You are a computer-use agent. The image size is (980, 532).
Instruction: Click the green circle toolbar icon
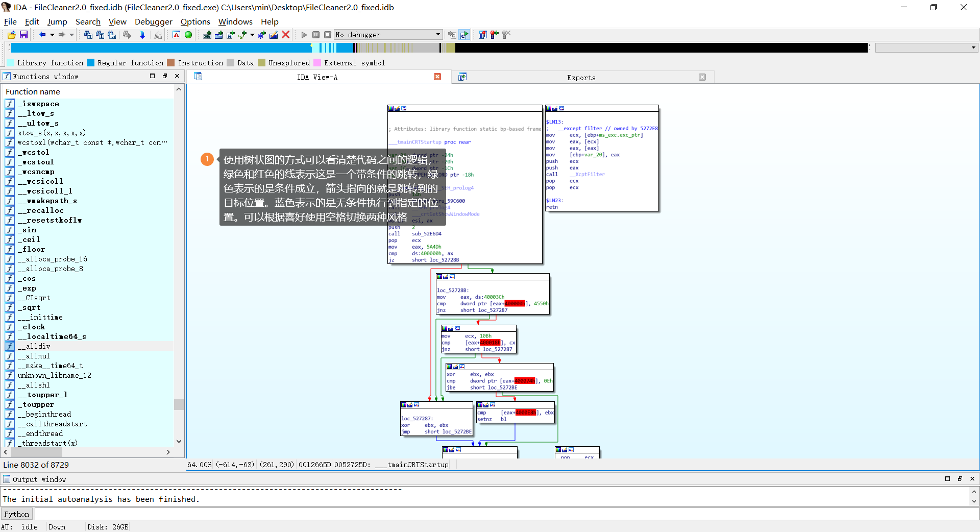click(188, 35)
